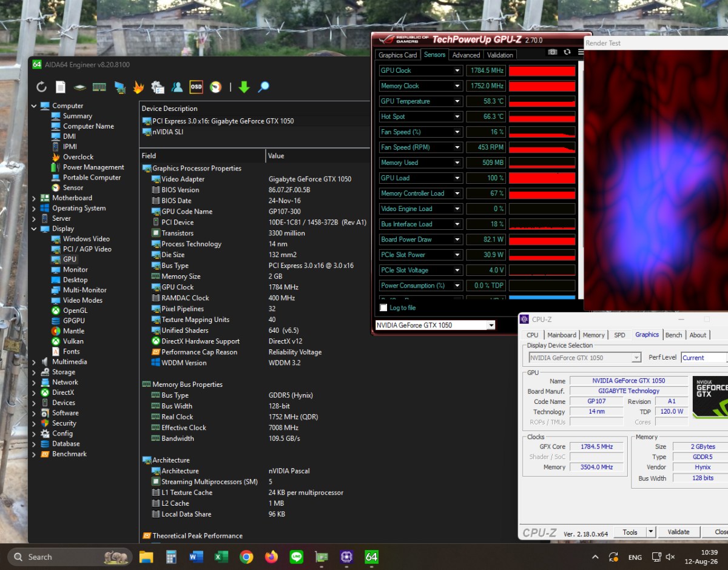Expand the Motherboard tree node
This screenshot has width=728, height=570.
coord(34,198)
